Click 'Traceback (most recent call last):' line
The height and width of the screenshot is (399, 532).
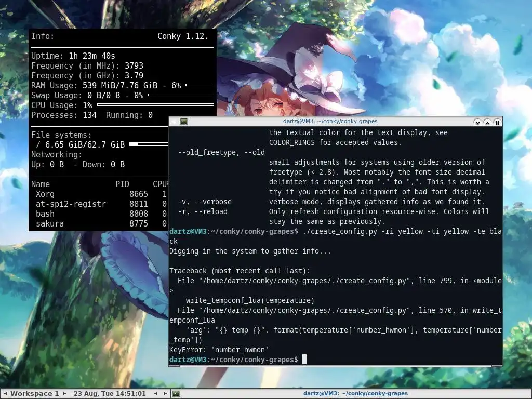240,270
